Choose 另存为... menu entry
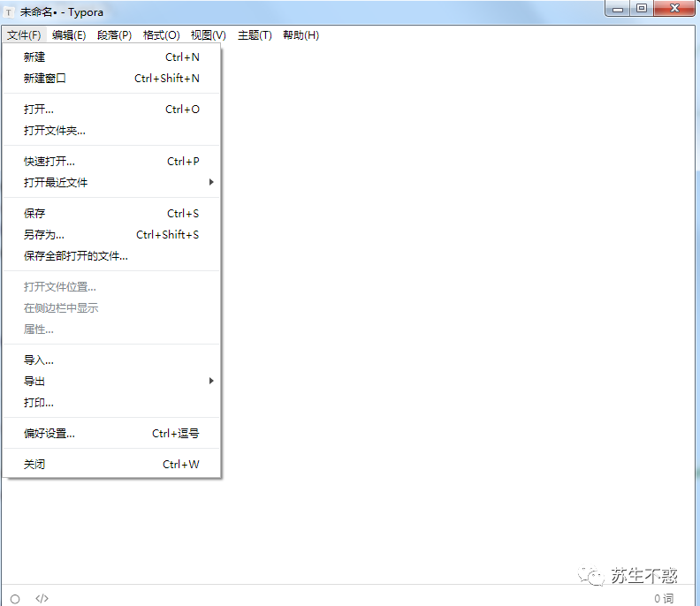700x606 pixels. tap(111, 235)
